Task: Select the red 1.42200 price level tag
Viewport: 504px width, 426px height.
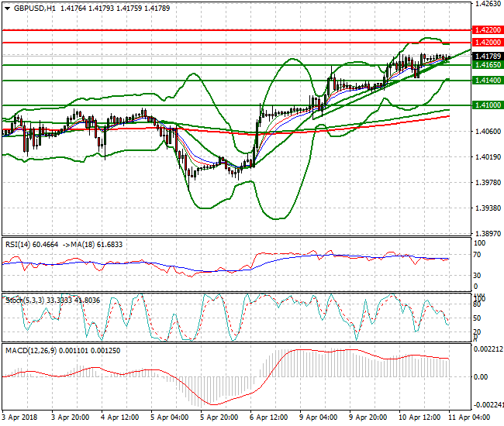Action: point(488,29)
